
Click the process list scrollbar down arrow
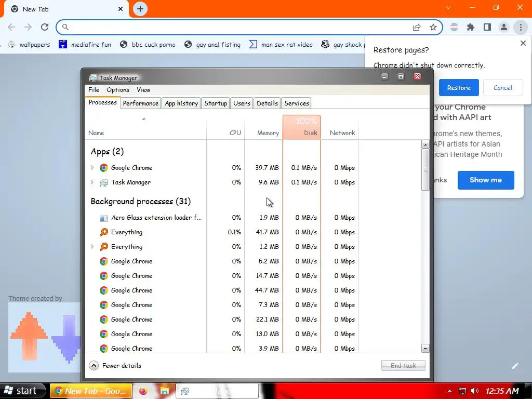coord(425,348)
